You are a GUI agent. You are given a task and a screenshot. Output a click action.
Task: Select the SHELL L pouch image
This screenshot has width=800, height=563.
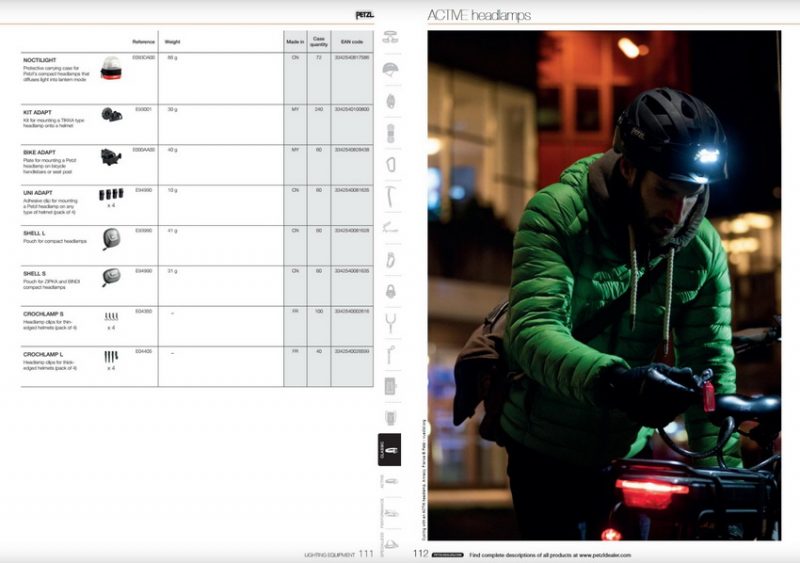pos(111,236)
